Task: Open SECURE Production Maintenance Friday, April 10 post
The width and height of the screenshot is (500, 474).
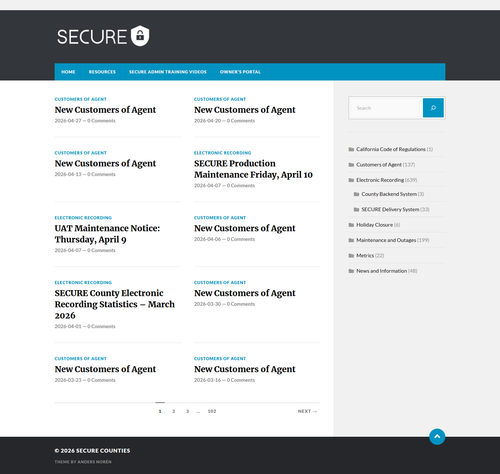Action: pos(253,169)
